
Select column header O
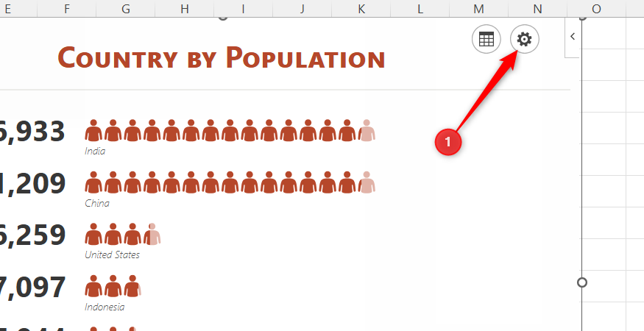point(596,9)
